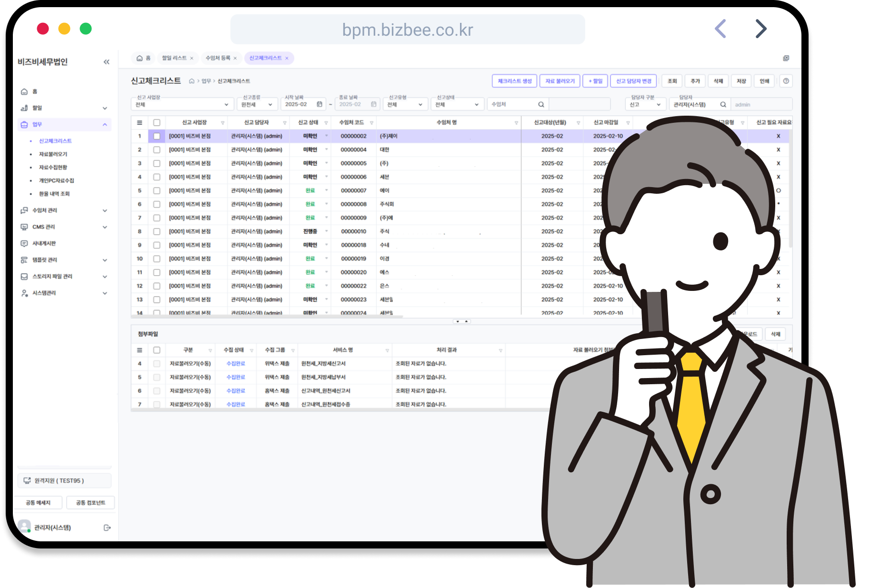Go back with browser left arrow
This screenshot has height=588, width=870.
coord(720,29)
